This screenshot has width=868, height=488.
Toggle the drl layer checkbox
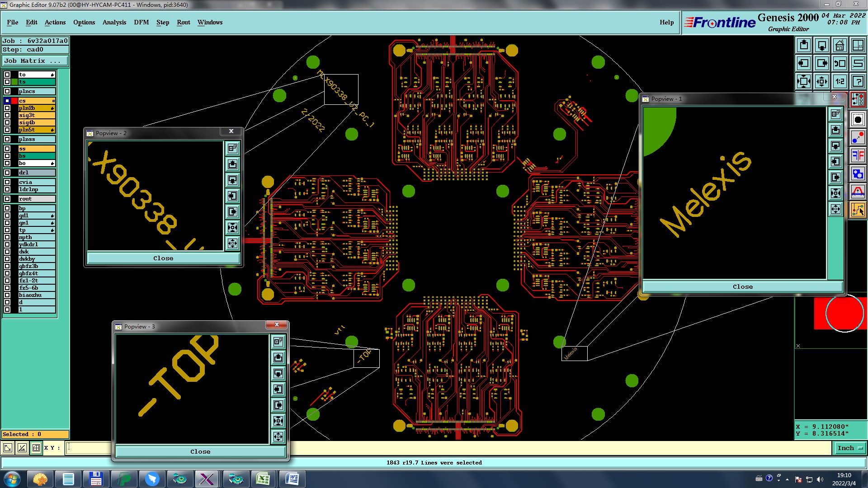[x=7, y=173]
